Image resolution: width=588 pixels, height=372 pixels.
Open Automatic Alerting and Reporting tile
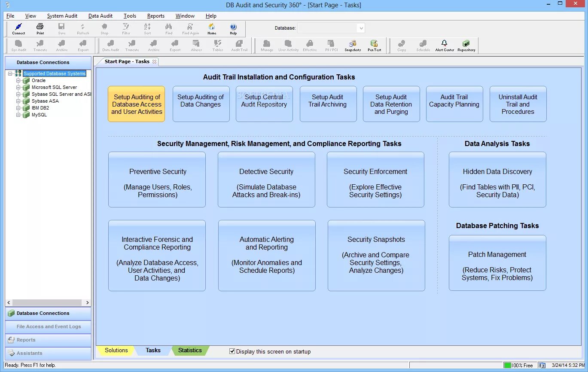(267, 256)
